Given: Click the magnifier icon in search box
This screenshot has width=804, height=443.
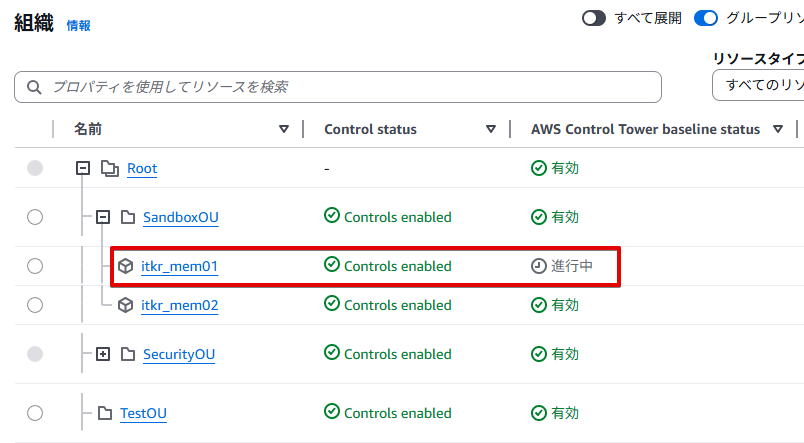Looking at the screenshot, I should click(x=34, y=87).
